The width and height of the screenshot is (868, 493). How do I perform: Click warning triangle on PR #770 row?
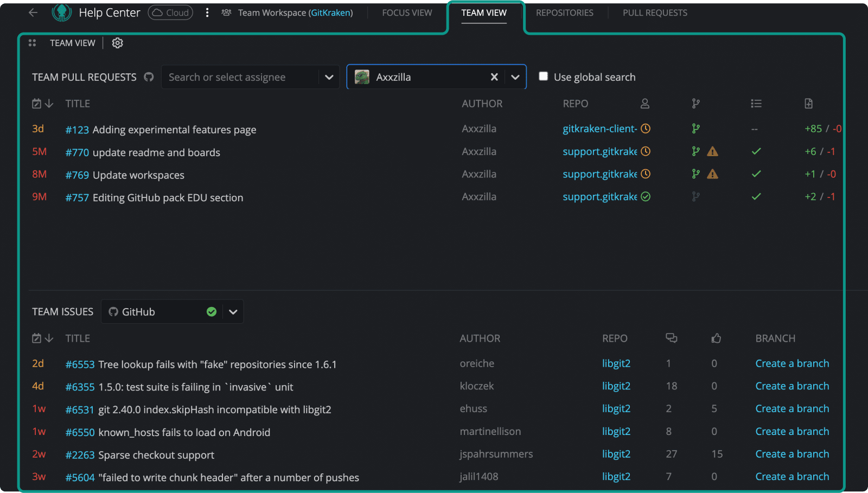(x=712, y=151)
